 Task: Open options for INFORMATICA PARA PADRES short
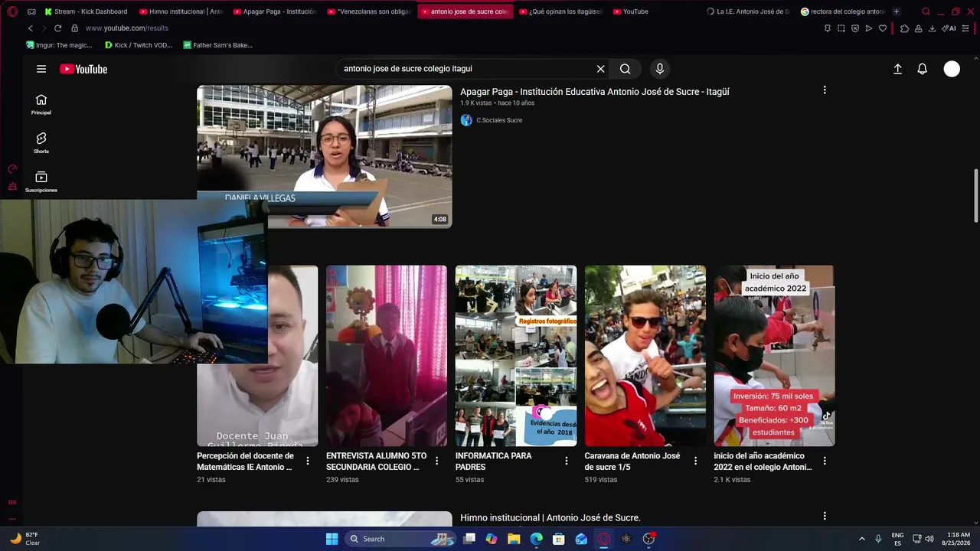(x=567, y=461)
